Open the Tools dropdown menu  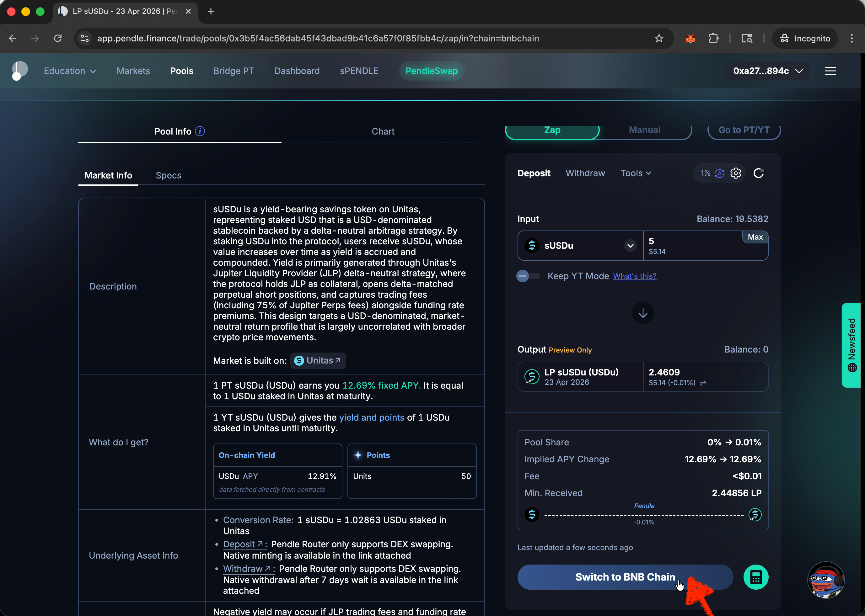635,173
